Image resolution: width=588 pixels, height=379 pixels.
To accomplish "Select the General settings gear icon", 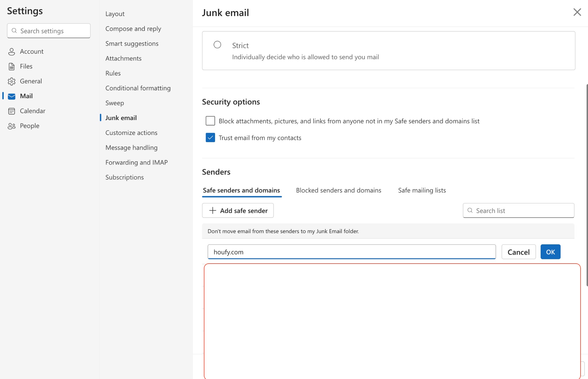I will coord(11,81).
